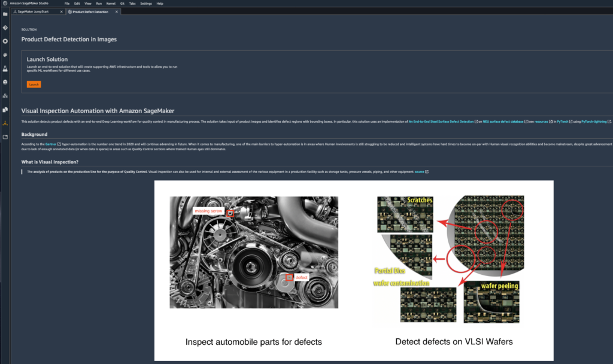Click the automobile engine defect image
This screenshot has width=613, height=364.
pos(254,252)
